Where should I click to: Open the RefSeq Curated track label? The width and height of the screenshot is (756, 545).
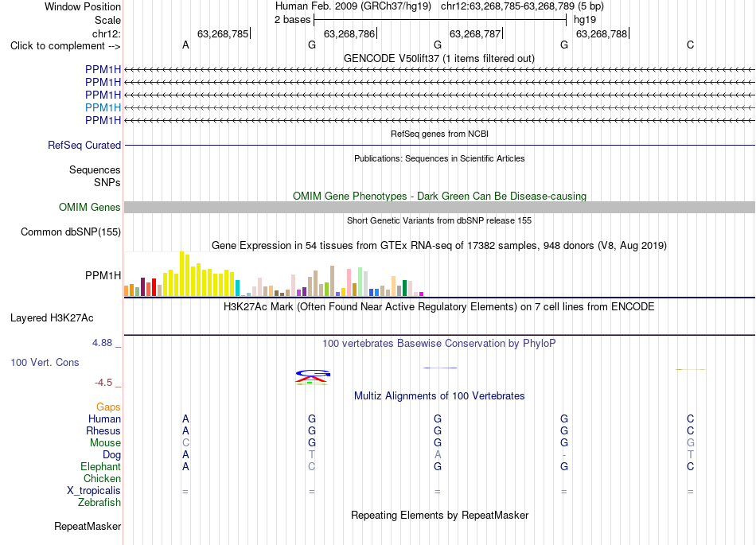tap(84, 145)
